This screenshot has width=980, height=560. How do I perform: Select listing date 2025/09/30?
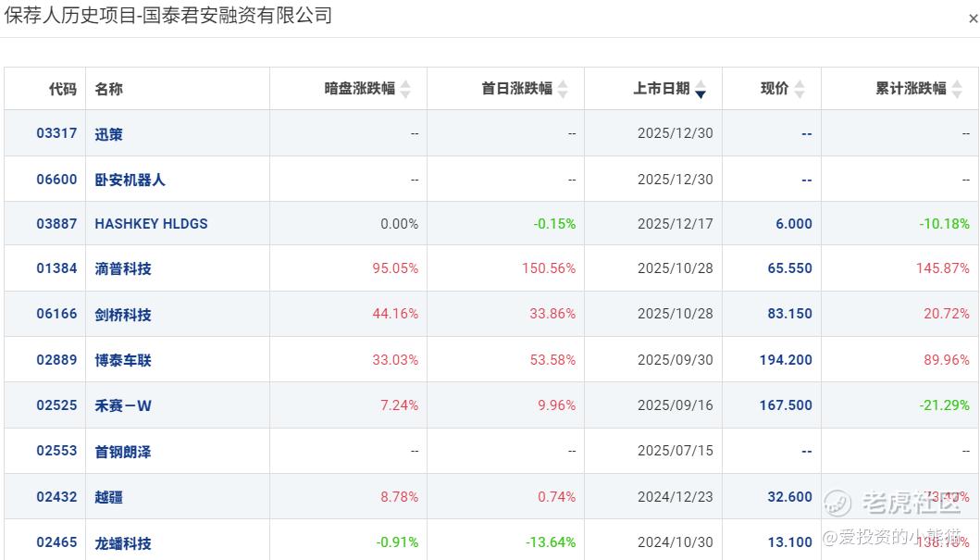pos(675,360)
